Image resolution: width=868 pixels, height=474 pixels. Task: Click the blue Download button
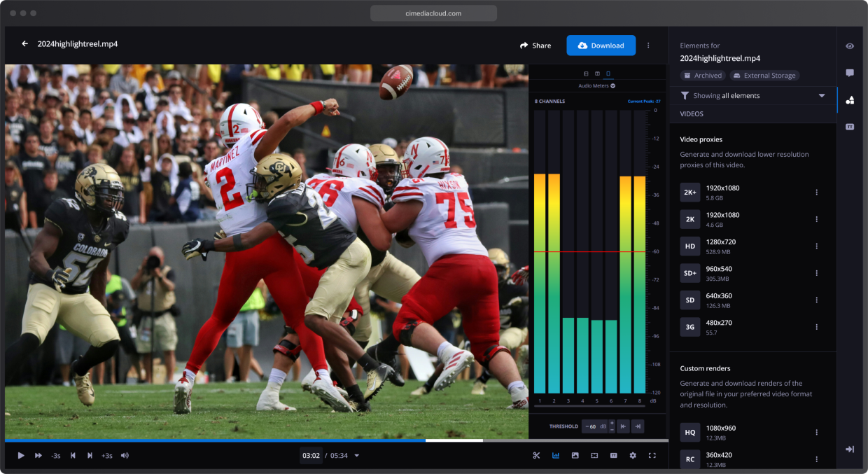pyautogui.click(x=601, y=46)
